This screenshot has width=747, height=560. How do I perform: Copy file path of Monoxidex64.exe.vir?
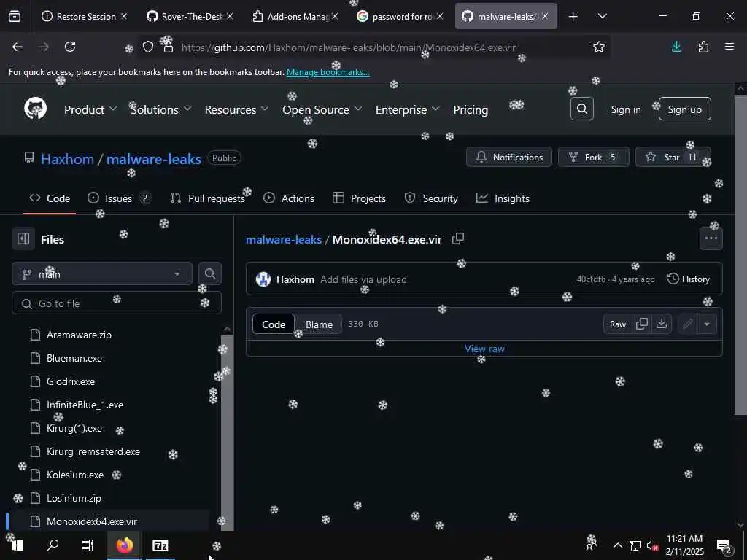click(x=458, y=238)
